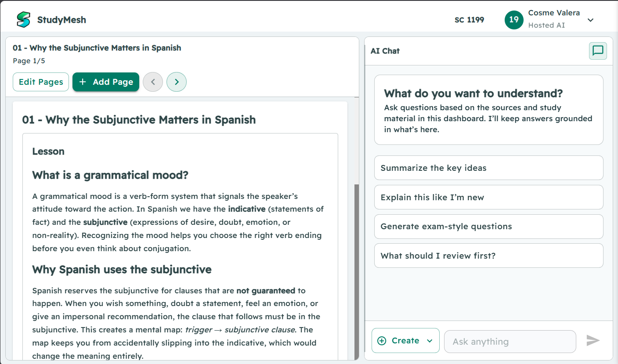
Task: Click the Cosme Valera user name
Action: pyautogui.click(x=554, y=13)
